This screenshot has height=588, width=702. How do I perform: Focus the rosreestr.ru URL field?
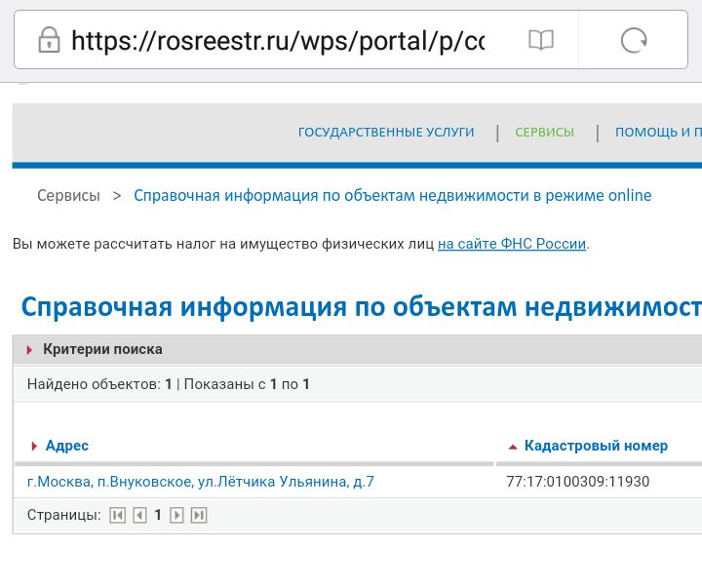coord(278,40)
